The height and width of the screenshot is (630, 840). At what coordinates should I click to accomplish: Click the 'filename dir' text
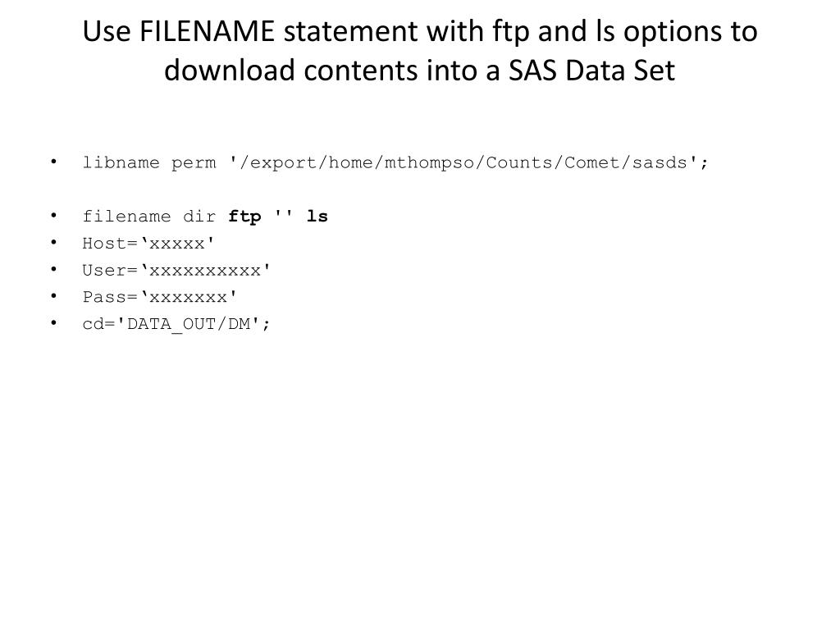[x=149, y=217]
